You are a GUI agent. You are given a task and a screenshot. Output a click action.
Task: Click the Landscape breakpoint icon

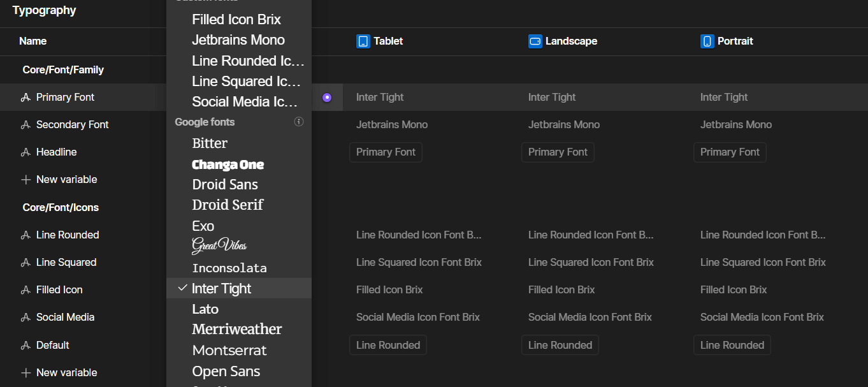[x=535, y=41]
